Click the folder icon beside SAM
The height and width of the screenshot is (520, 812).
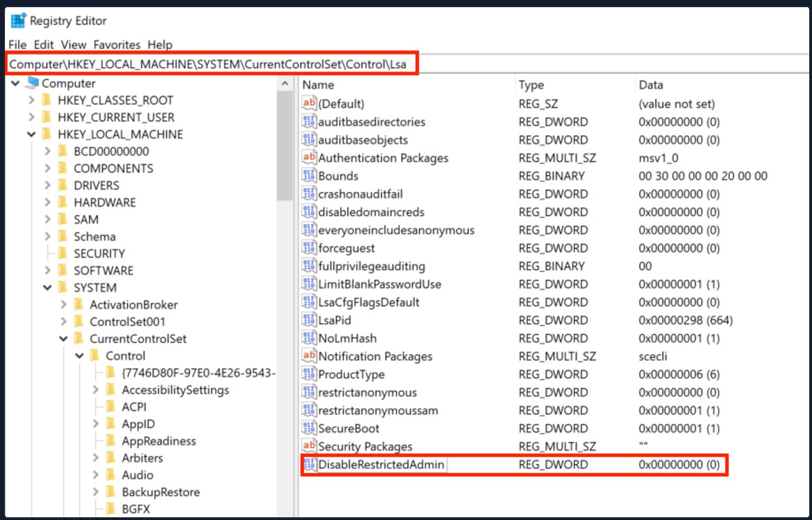pos(63,219)
